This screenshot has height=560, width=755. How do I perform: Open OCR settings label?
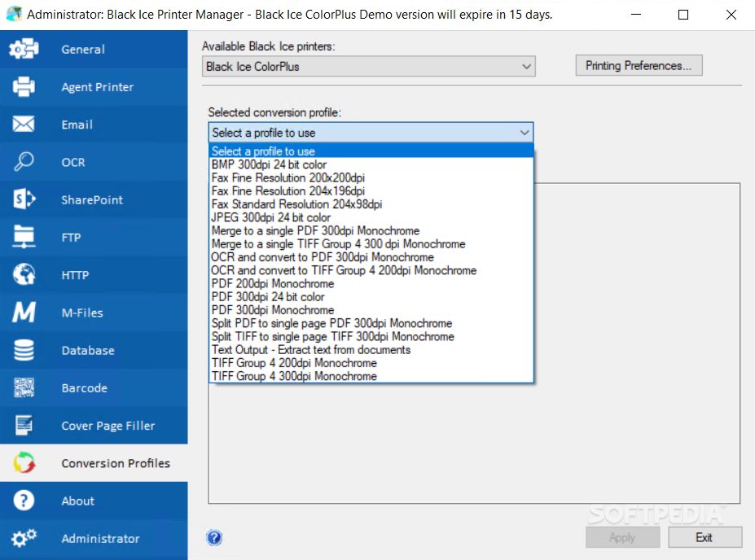coord(73,162)
